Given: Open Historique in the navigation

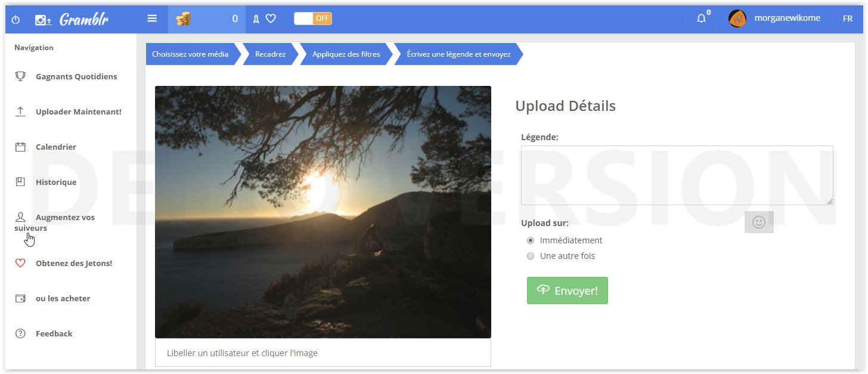Looking at the screenshot, I should pos(55,182).
